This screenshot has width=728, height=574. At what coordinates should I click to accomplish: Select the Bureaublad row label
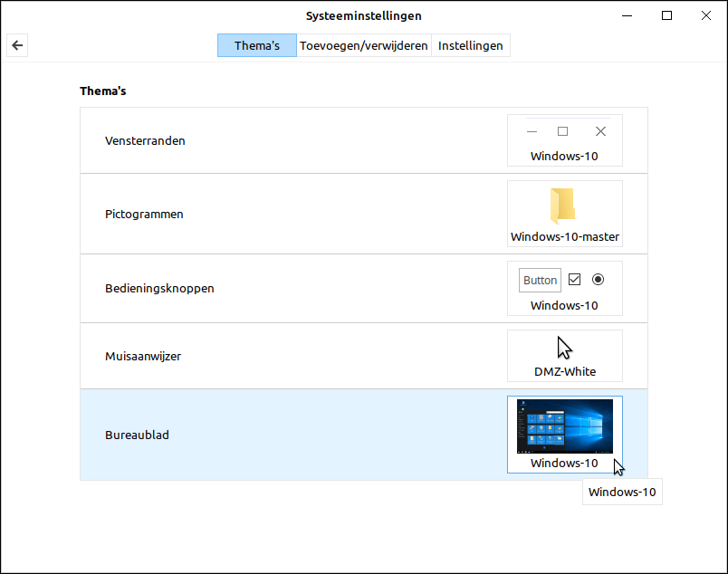coord(137,435)
